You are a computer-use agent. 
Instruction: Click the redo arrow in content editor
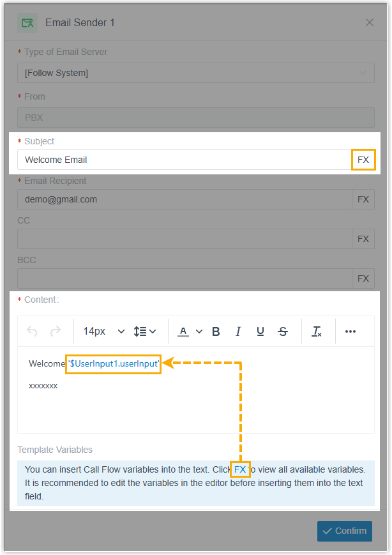coord(56,331)
